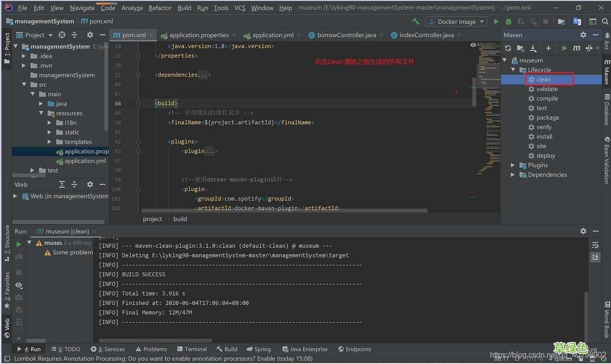Viewport: 611px width, 364px height.
Task: Expand the templates folder
Action: 50,142
